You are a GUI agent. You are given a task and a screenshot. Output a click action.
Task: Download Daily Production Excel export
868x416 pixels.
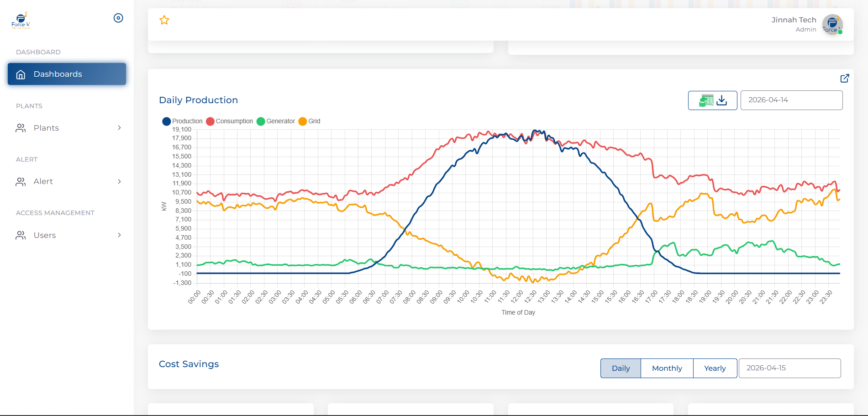click(713, 100)
